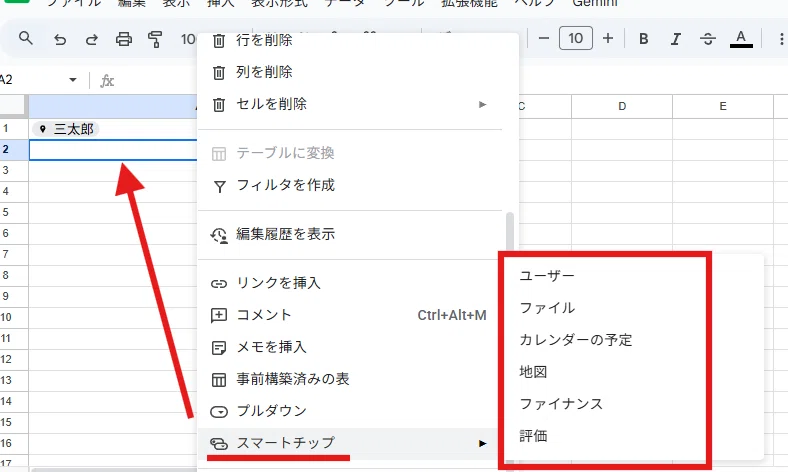The height and width of the screenshot is (472, 788).
Task: Click the search magnifier icon in toolbar
Action: [26, 38]
